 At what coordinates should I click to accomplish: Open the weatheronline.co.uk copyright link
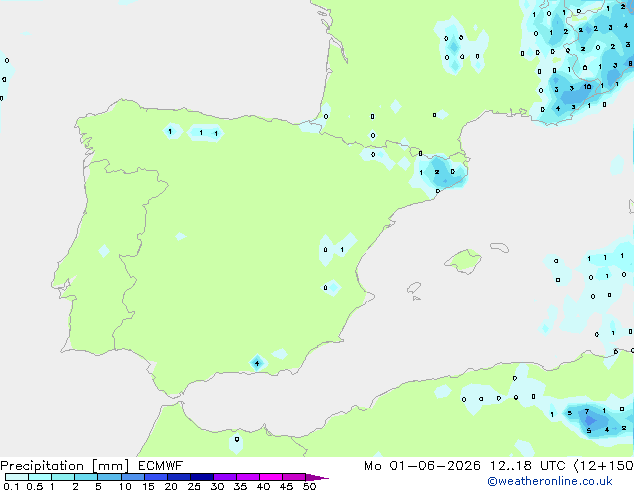[x=550, y=481]
